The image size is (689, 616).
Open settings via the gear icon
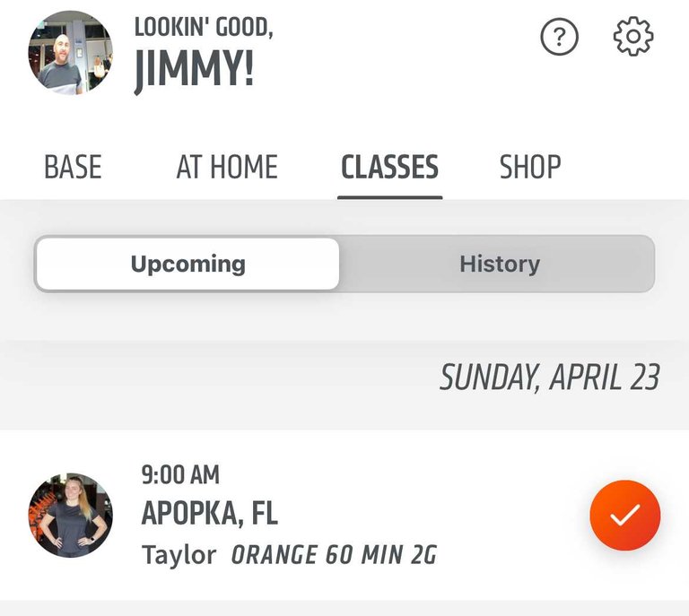click(633, 37)
